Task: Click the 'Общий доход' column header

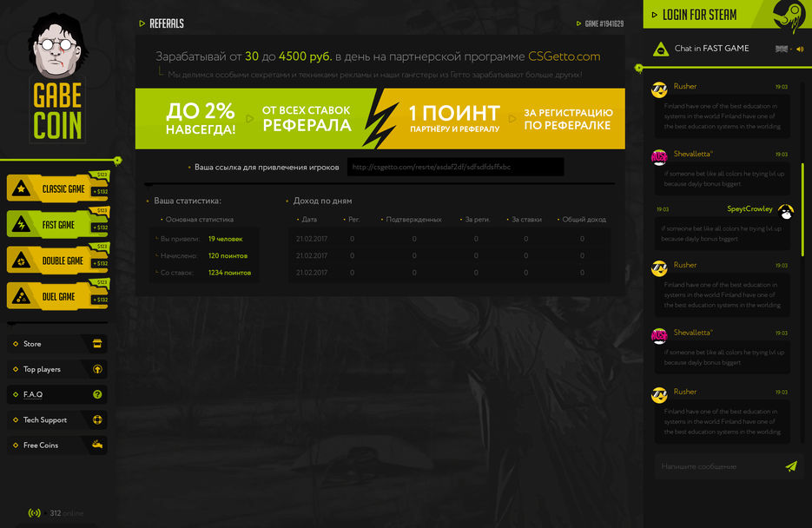Action: pos(584,220)
